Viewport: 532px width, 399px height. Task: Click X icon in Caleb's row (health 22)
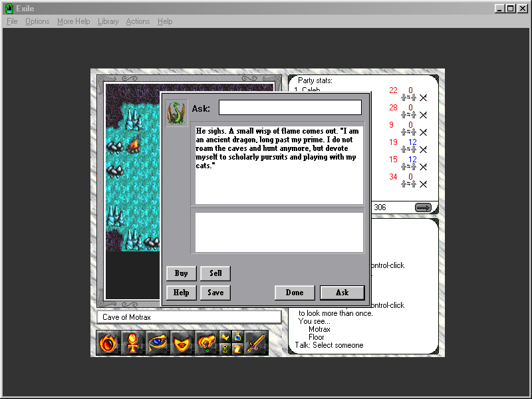click(423, 98)
